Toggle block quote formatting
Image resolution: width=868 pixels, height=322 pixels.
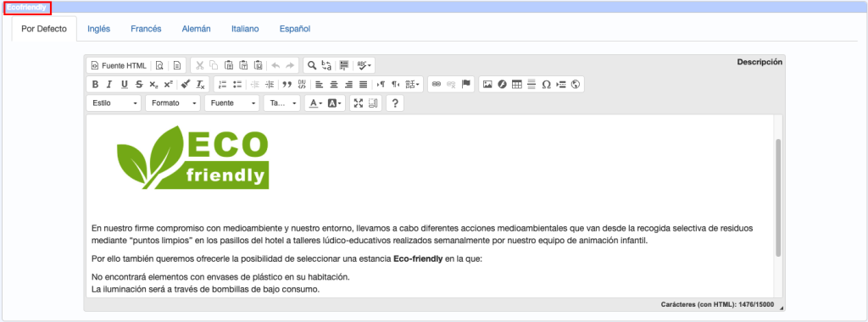287,84
